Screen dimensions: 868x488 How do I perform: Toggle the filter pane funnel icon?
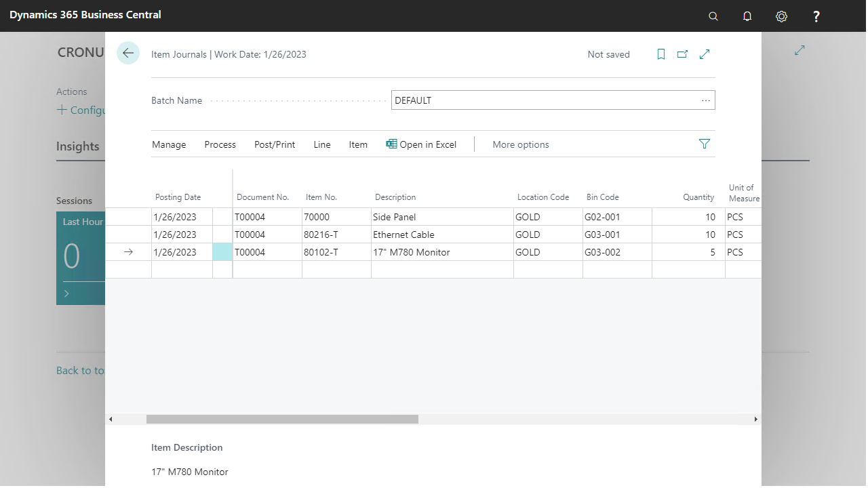(x=705, y=144)
